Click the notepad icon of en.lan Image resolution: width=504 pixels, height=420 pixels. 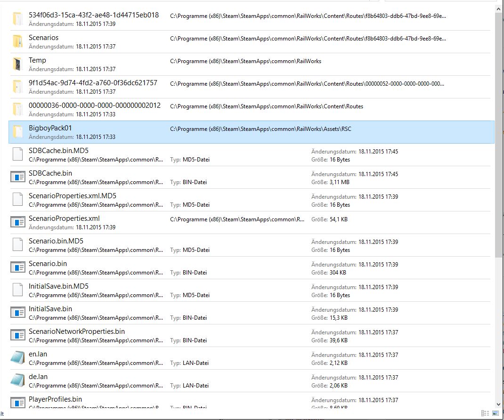pos(18,358)
